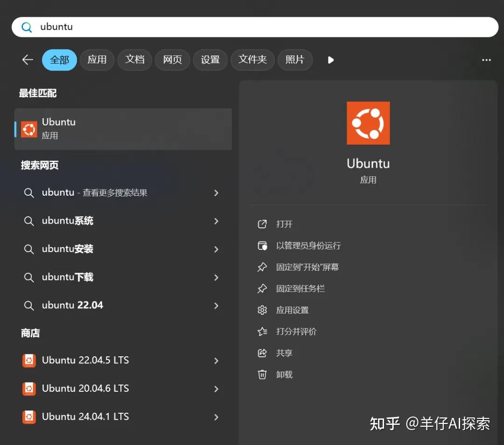Click magnifier icon beside ubuntu下载

29,277
